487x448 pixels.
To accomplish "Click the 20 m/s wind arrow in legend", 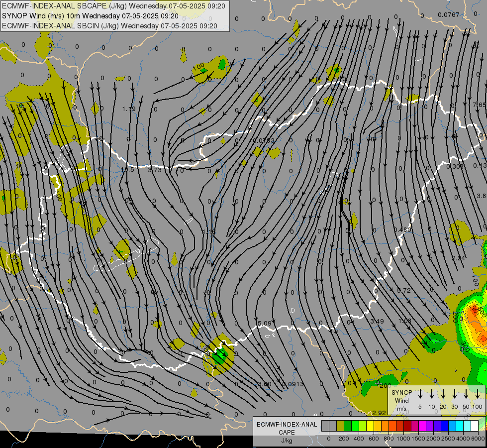I will tap(443, 394).
